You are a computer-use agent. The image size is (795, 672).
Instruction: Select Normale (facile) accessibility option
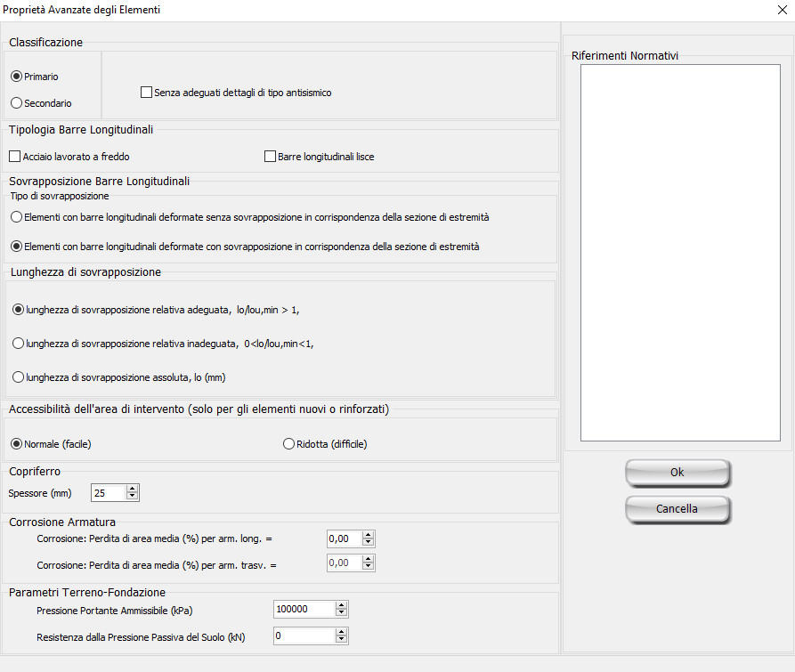click(x=16, y=444)
